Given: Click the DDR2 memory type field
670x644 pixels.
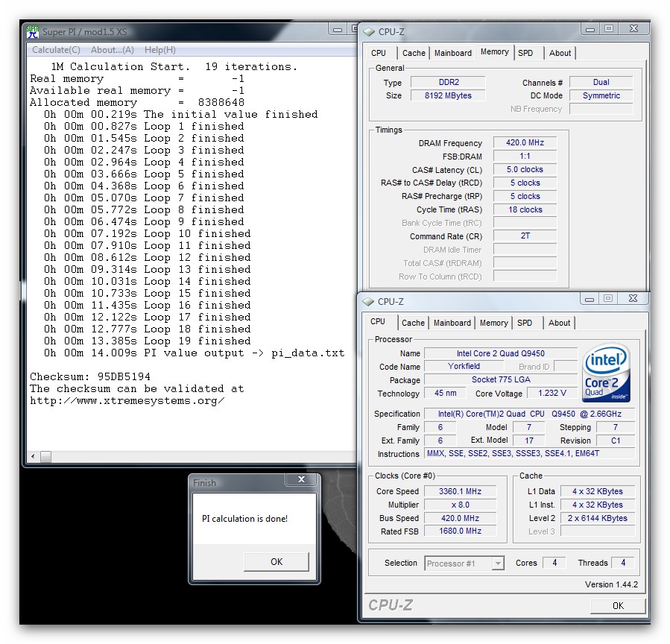Looking at the screenshot, I should click(x=448, y=82).
